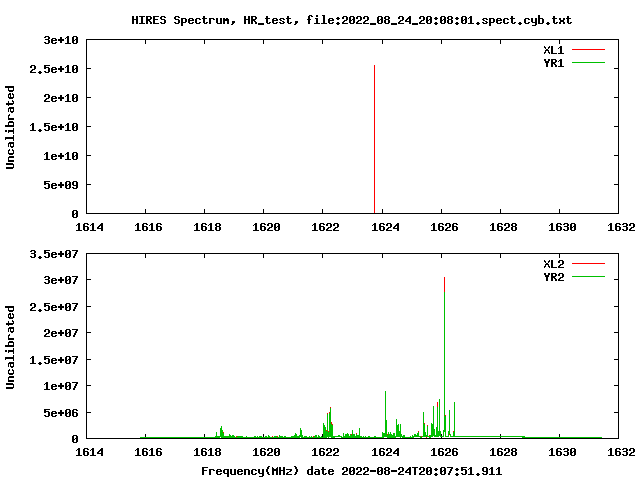Click the 1632 x-axis tick of upper plot
Viewport: 640px width, 480px height.
621,227
